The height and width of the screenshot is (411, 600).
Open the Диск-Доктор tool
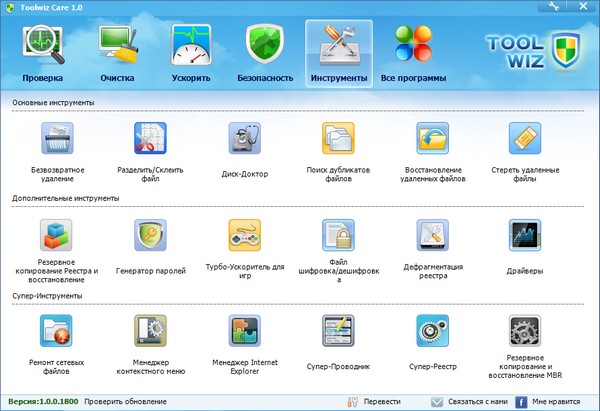244,141
